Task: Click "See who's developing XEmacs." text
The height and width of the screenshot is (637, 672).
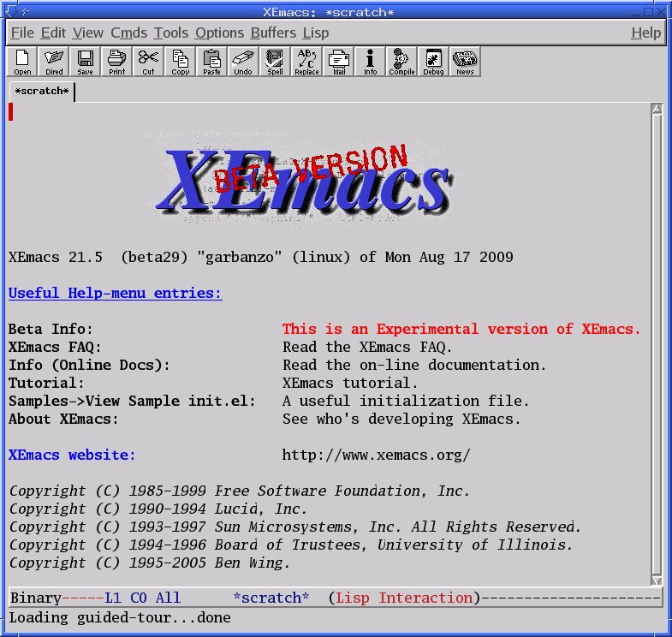Action: pos(401,420)
